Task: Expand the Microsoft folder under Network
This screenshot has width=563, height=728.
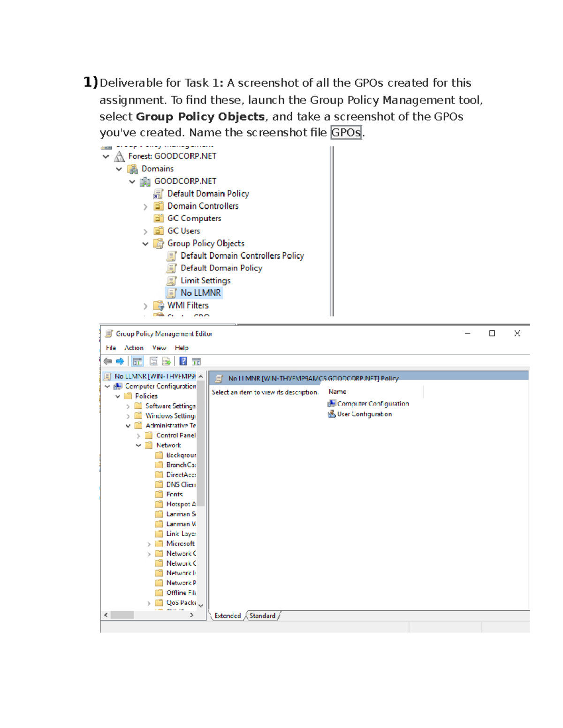Action: [149, 543]
